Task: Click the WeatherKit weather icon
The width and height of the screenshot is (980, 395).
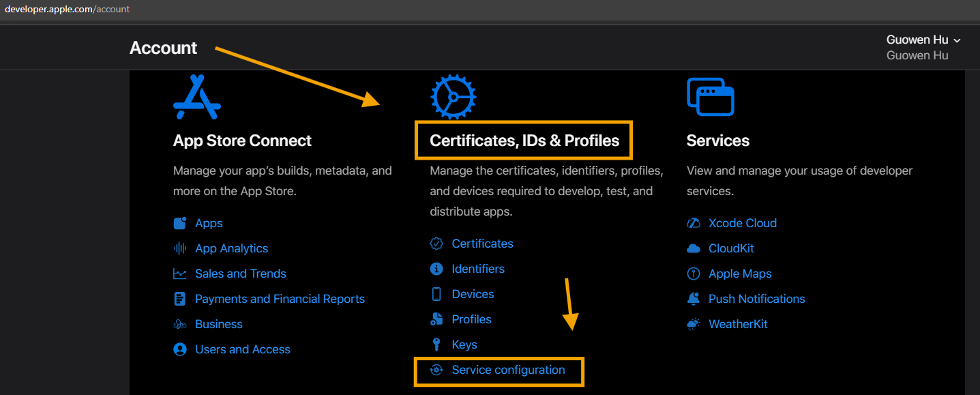Action: pos(694,324)
